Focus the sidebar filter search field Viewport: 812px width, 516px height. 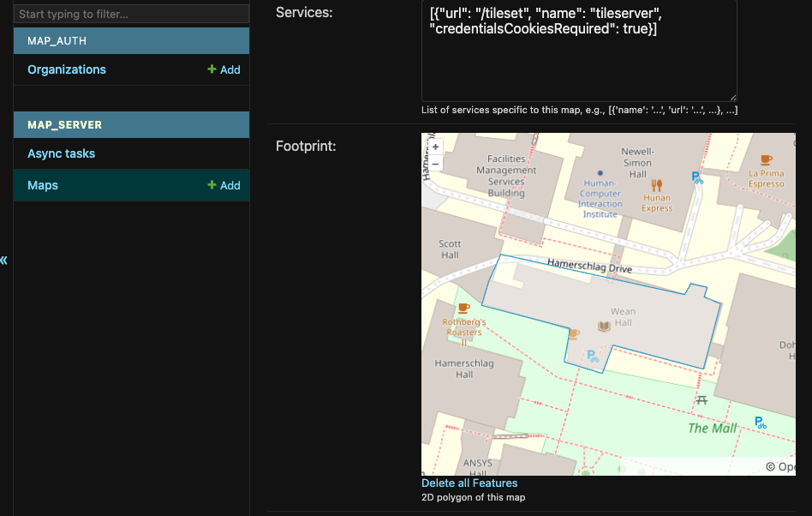point(131,15)
